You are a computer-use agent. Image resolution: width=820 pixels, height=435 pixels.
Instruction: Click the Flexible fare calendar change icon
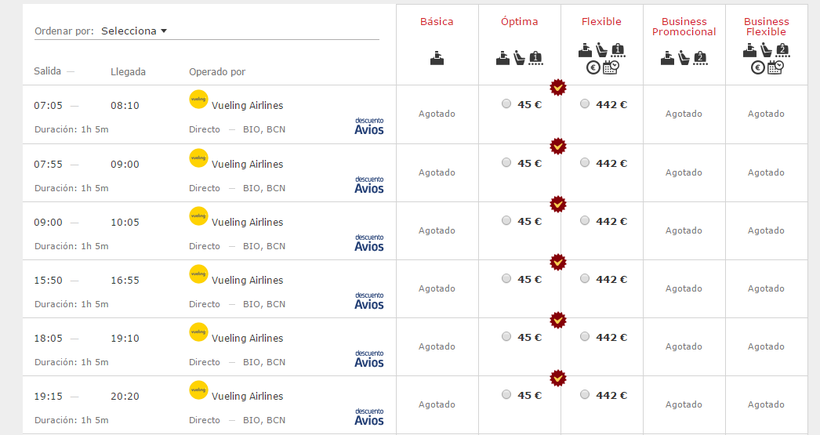click(x=609, y=68)
